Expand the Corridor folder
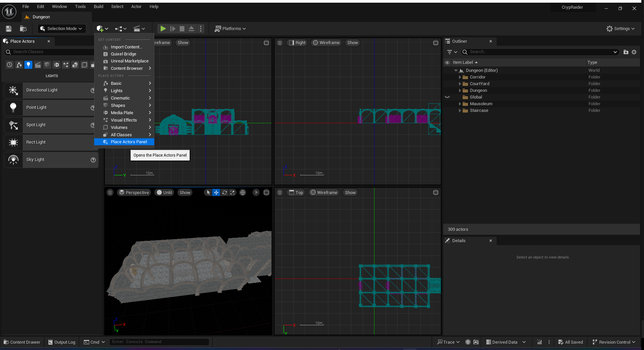Screen dimensions: 644x350 pos(460,77)
